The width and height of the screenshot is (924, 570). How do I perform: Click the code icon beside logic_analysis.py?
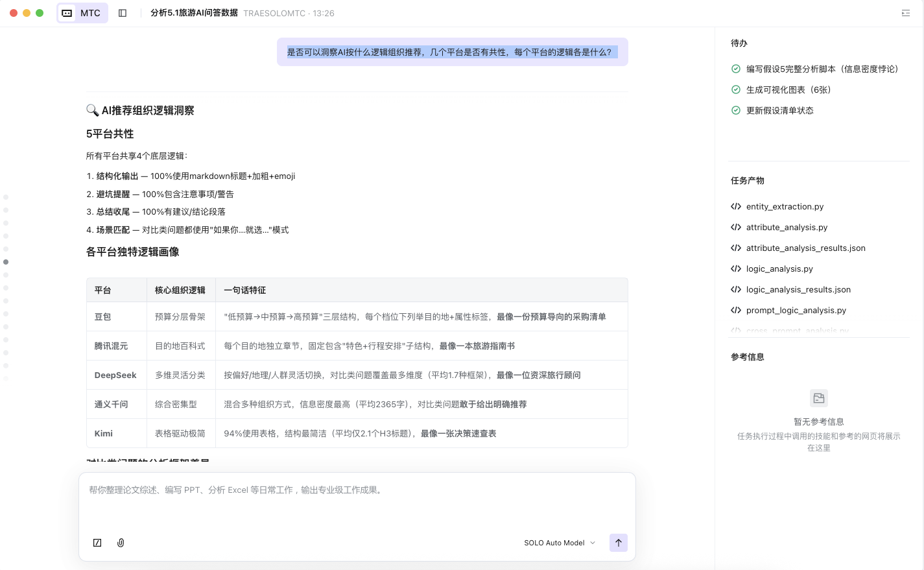click(735, 269)
